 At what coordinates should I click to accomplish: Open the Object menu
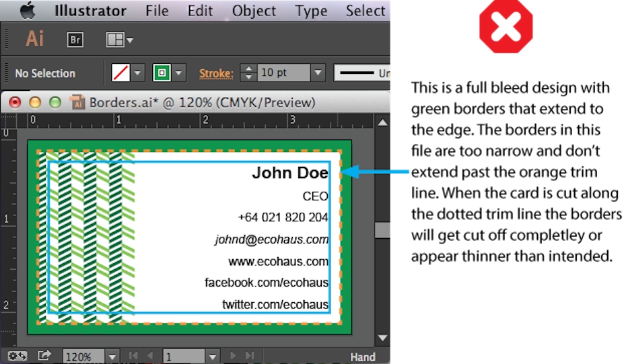254,11
